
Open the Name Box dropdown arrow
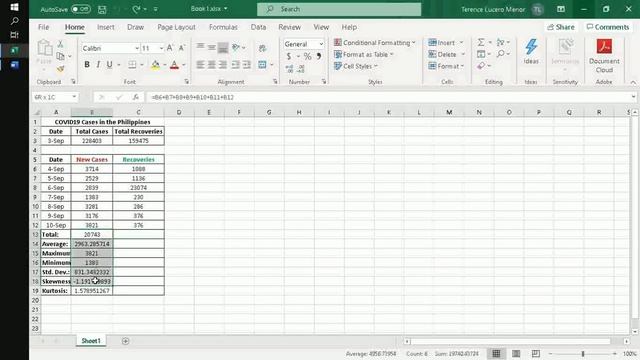(x=74, y=97)
